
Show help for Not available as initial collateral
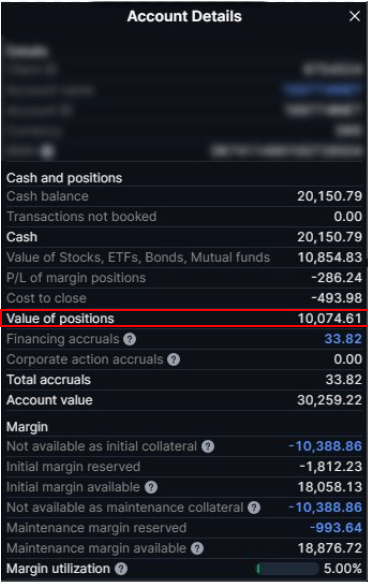(208, 446)
